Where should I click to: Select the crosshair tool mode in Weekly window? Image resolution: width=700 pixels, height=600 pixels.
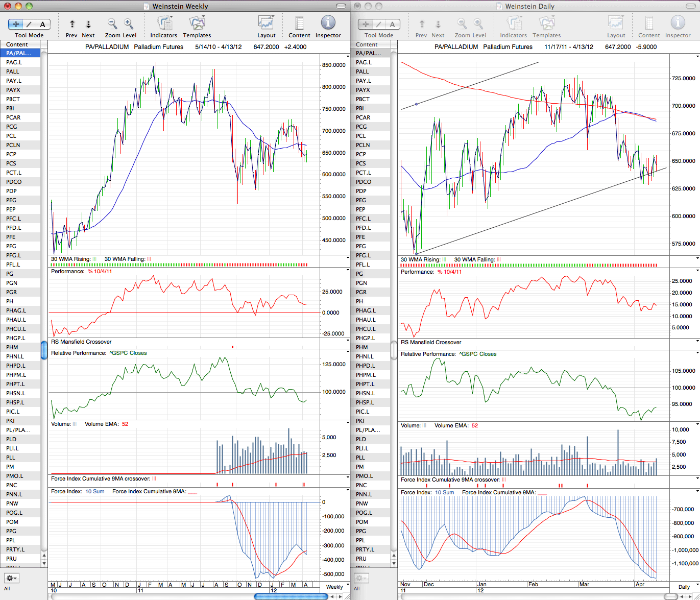(16, 24)
